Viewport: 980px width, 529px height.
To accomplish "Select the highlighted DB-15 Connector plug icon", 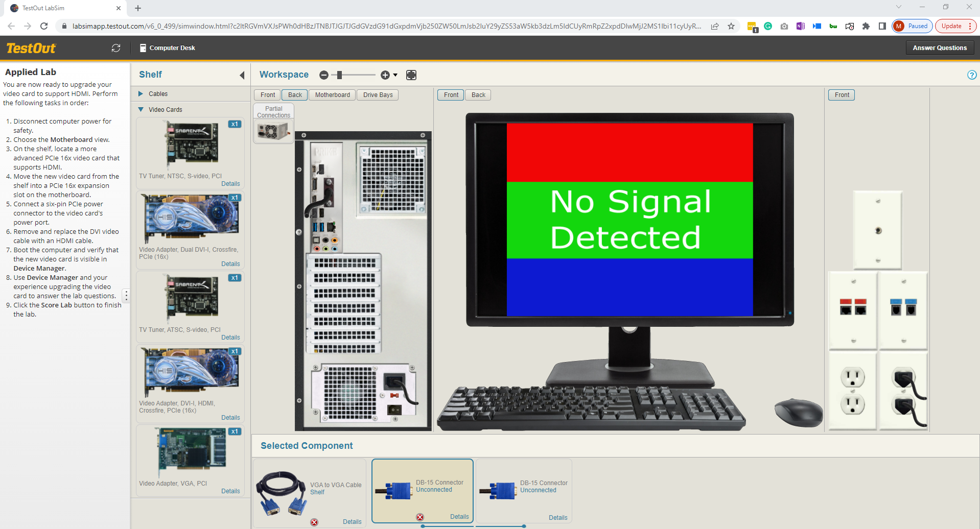I will (x=393, y=491).
